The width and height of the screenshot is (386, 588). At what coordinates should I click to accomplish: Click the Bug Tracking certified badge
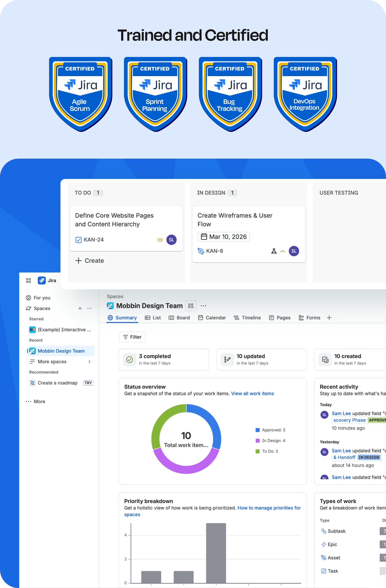tap(230, 94)
